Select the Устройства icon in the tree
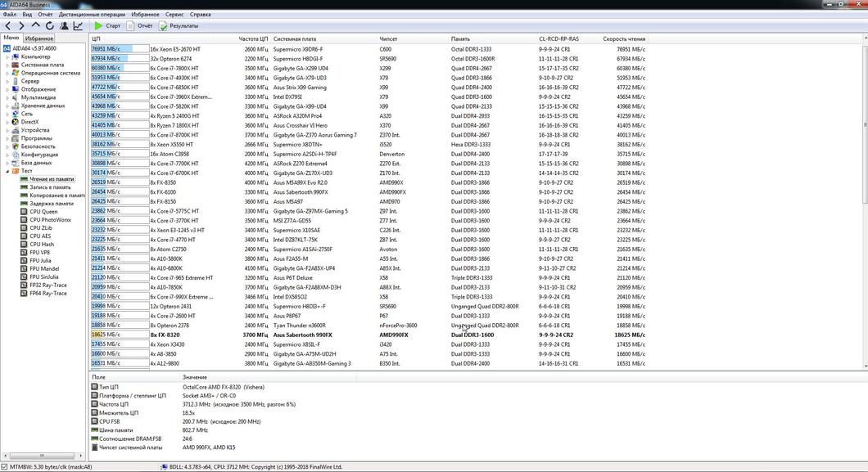 click(x=16, y=130)
